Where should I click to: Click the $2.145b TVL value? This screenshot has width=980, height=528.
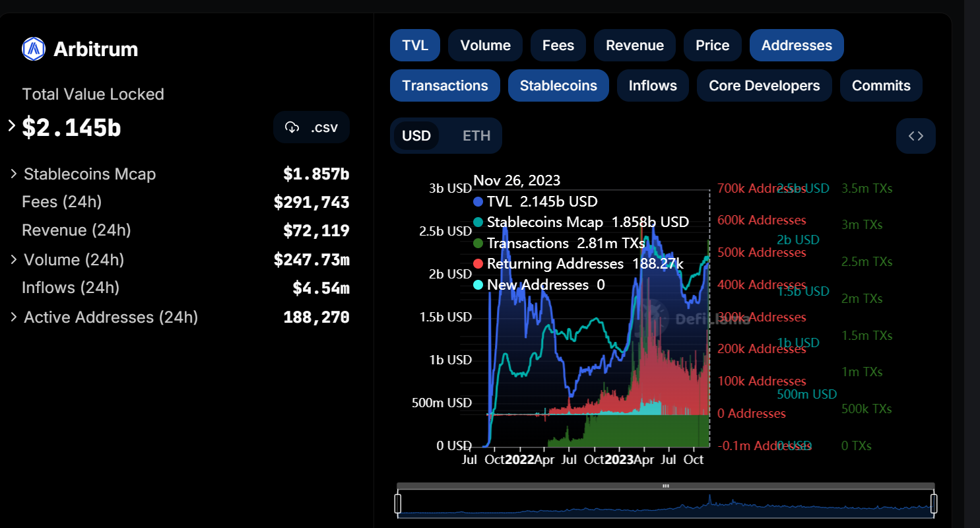pyautogui.click(x=71, y=127)
